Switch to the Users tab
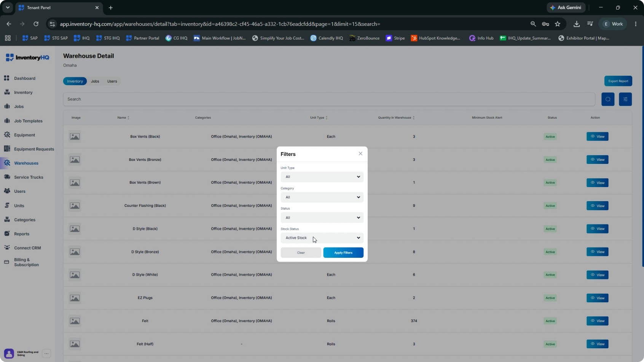Viewport: 644px width, 362px height. (112, 81)
